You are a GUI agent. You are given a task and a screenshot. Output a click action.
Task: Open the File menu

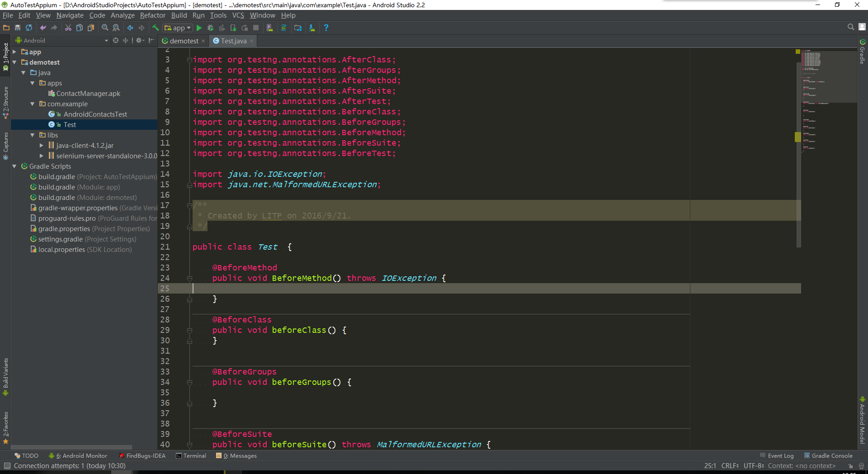[8, 15]
